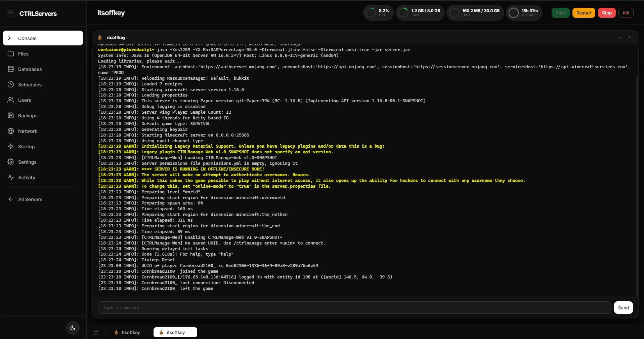Kill the server process
The height and width of the screenshot is (339, 644).
(626, 13)
